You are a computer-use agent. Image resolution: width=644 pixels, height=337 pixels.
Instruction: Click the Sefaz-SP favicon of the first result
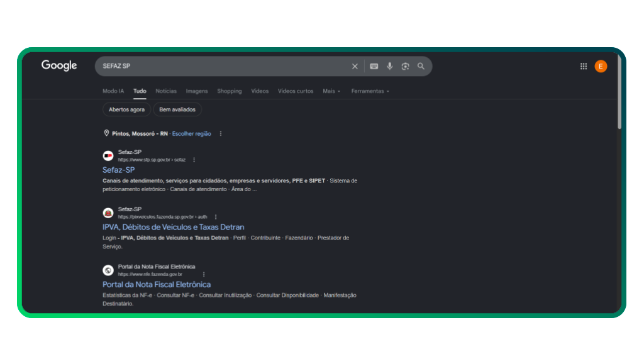pyautogui.click(x=108, y=155)
